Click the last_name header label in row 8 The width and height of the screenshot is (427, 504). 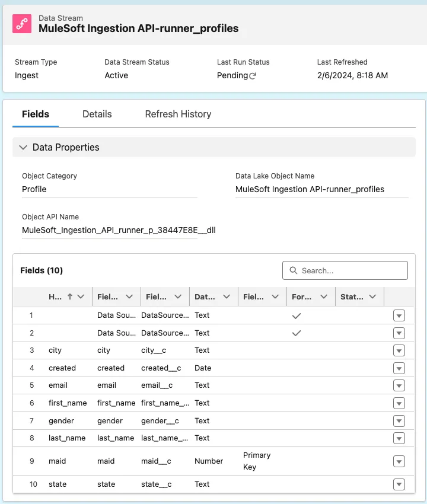[x=67, y=438]
